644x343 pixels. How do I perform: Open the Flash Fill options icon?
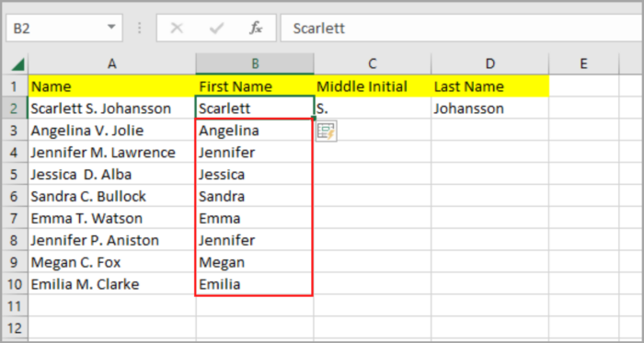point(327,131)
